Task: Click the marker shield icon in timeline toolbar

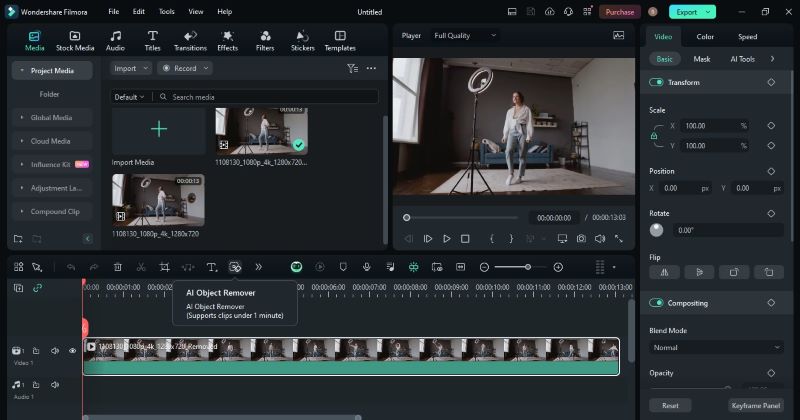Action: coord(343,267)
